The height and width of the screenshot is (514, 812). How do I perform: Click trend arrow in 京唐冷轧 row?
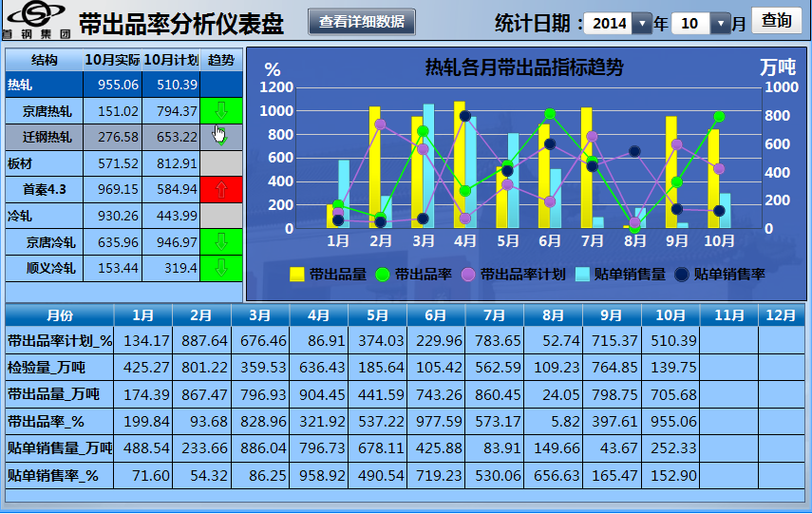click(x=221, y=242)
